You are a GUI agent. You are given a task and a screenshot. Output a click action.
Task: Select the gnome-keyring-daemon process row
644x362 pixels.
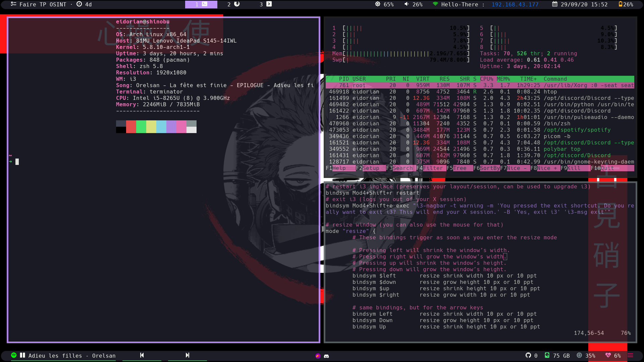pos(480,162)
